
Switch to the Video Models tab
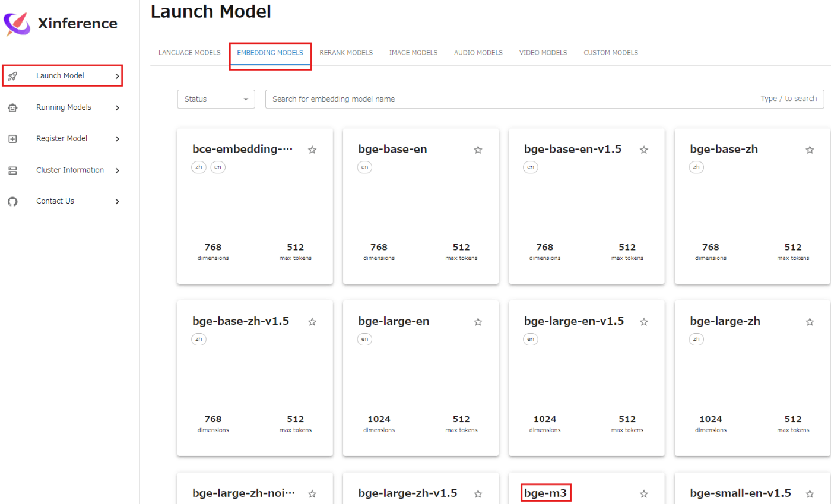(x=543, y=53)
